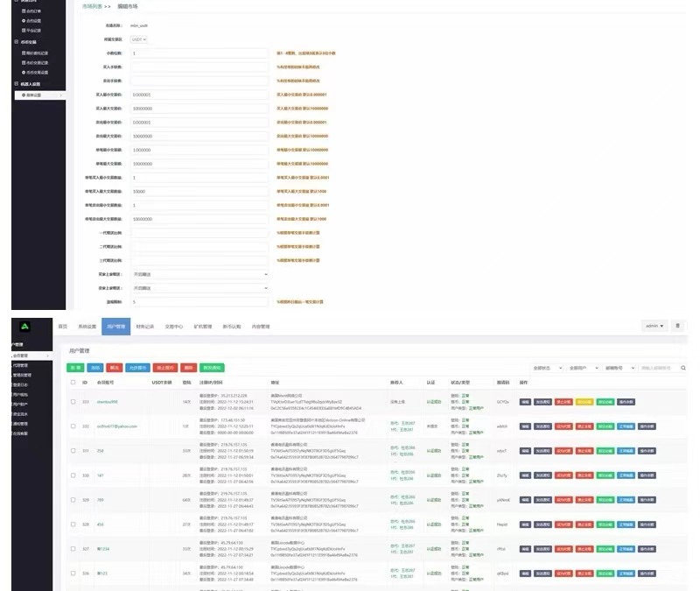Screen dimensions: 700x591
Task: Switch to the 首页 tab
Action: coord(62,327)
